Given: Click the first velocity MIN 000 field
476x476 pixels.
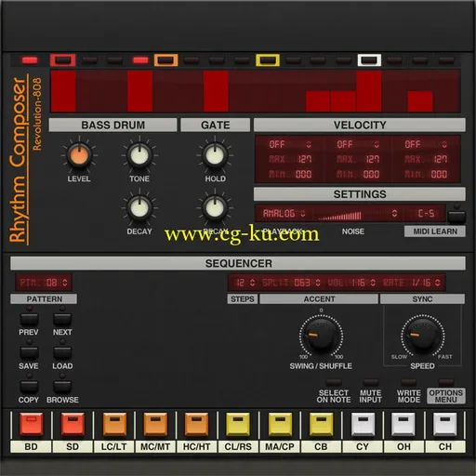Looking at the screenshot, I should point(290,174).
